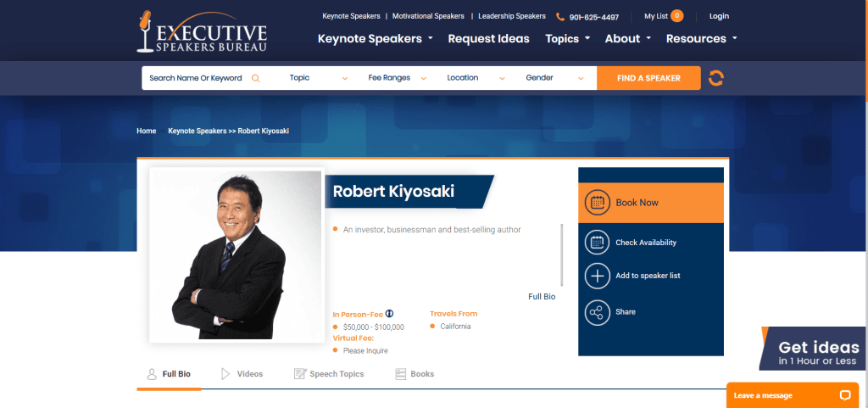Click the Robert Kiyosaki name heading
The width and height of the screenshot is (868, 408).
(x=393, y=192)
